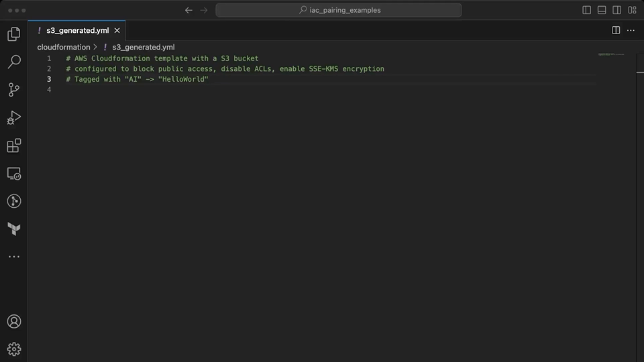This screenshot has width=644, height=362.
Task: Click the cloudformation breadcrumb folder
Action: pos(63,47)
